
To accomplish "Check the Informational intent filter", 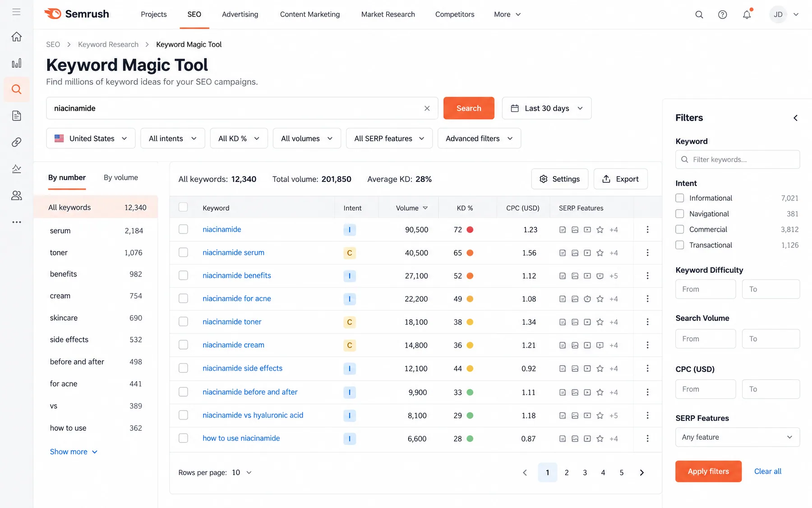I will 680,198.
